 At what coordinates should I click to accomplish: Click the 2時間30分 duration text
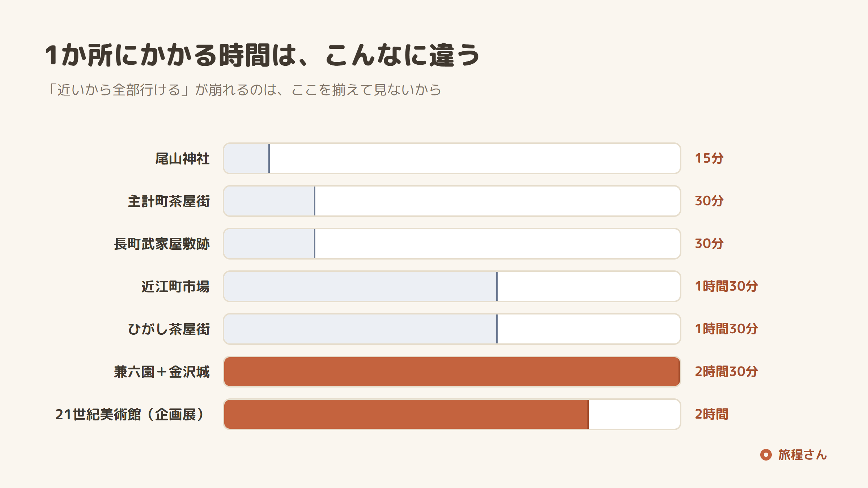coord(726,372)
